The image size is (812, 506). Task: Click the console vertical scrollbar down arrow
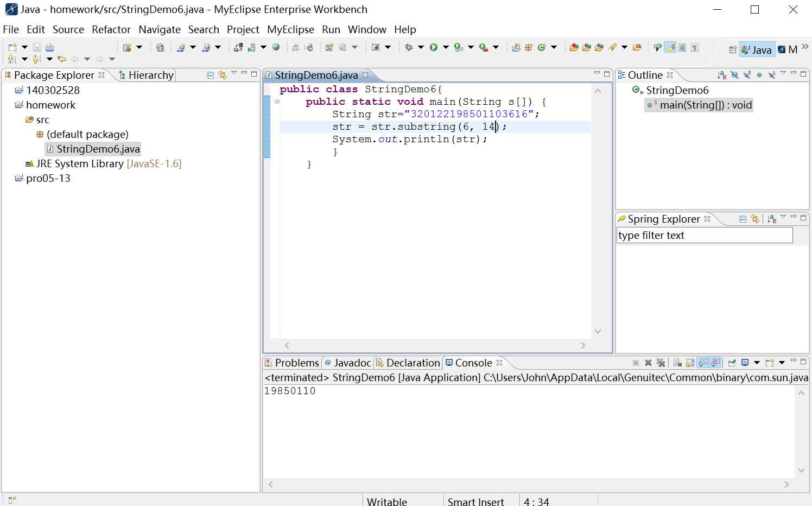click(801, 470)
